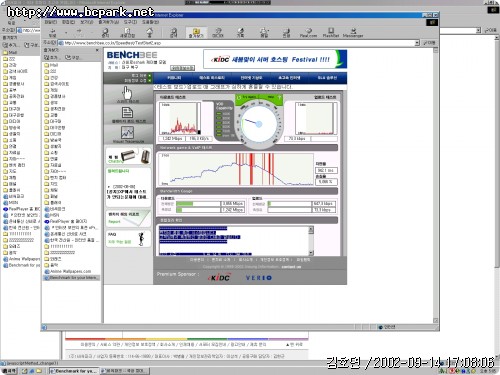Open the 보기(V) menu

tap(86, 22)
